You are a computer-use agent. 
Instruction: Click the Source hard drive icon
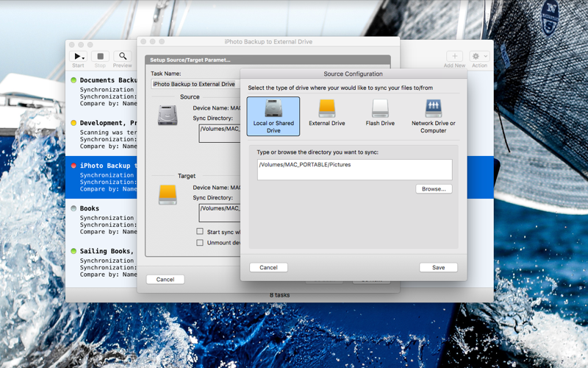pyautogui.click(x=168, y=115)
